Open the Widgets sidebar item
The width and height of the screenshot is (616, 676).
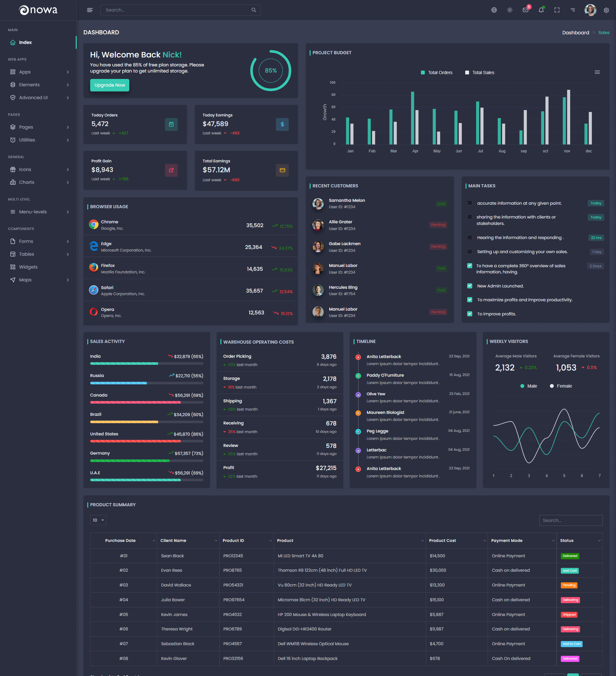pyautogui.click(x=28, y=267)
